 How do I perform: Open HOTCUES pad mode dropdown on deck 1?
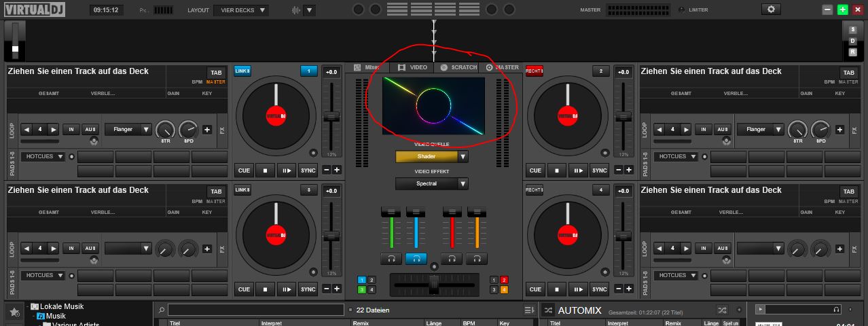pos(43,156)
